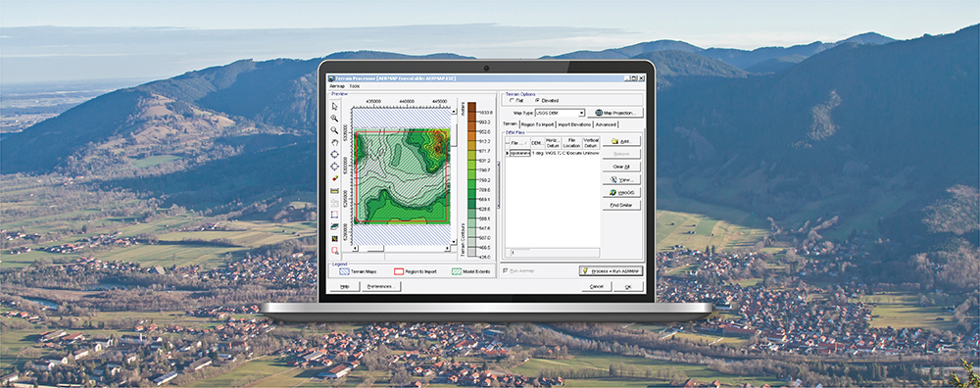The image size is (980, 388).
Task: Switch to the Region To Import tab
Action: pos(537,124)
